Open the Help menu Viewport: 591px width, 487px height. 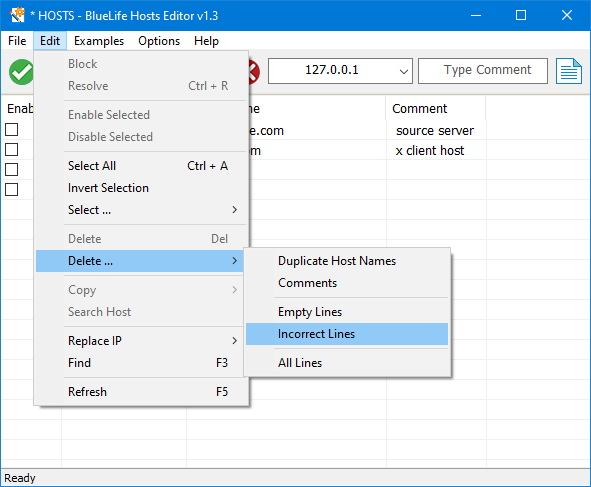(x=206, y=41)
